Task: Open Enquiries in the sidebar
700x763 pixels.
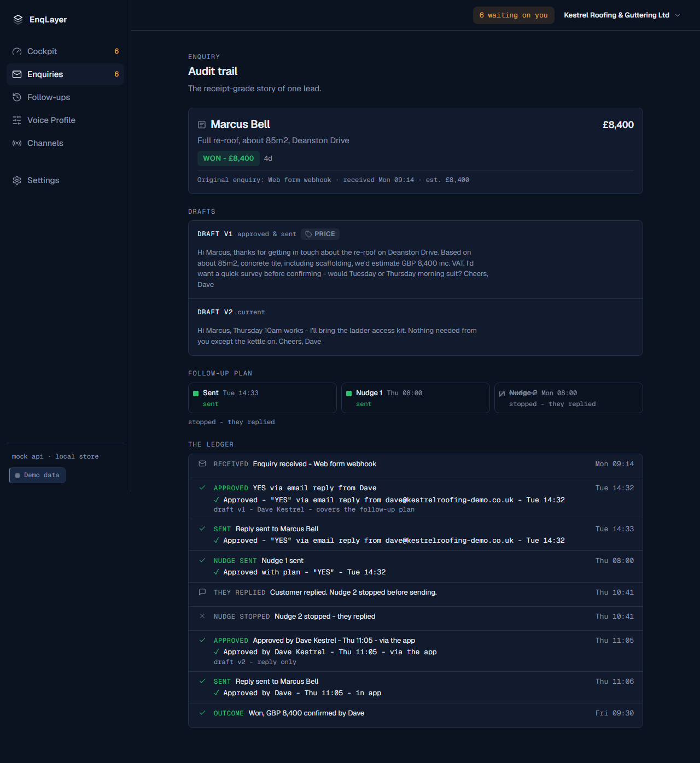Action: point(65,74)
